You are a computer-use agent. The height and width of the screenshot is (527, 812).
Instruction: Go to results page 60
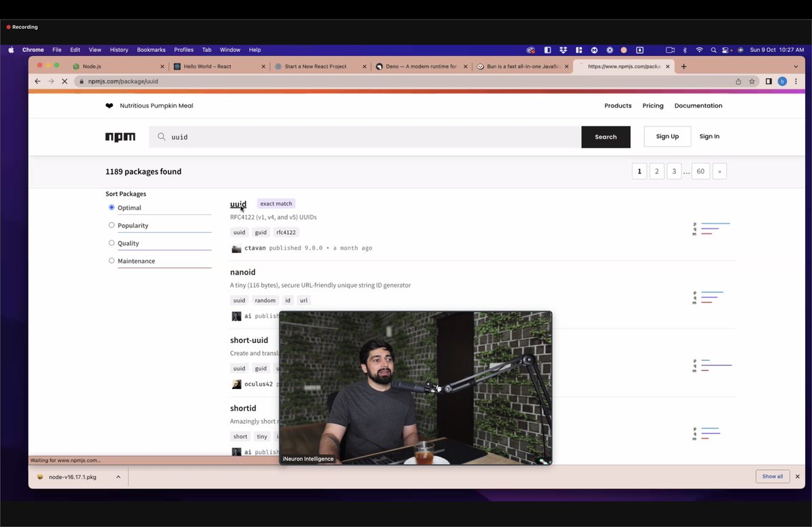pos(700,171)
